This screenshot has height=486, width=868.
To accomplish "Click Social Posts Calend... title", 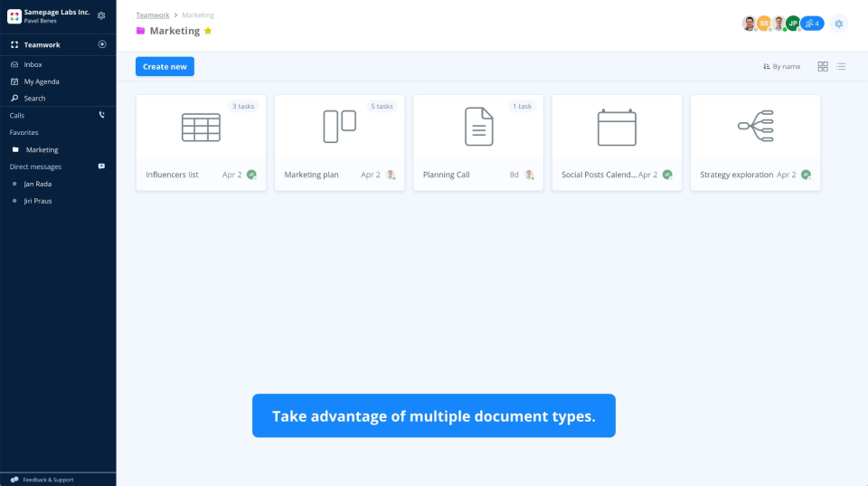I will [599, 175].
